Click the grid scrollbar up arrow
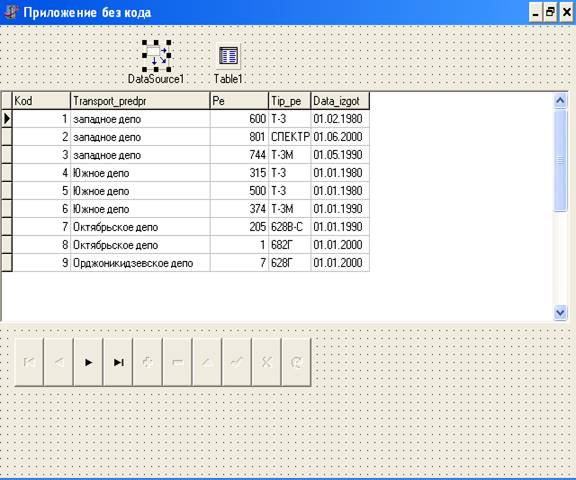This screenshot has width=576, height=480. click(560, 100)
